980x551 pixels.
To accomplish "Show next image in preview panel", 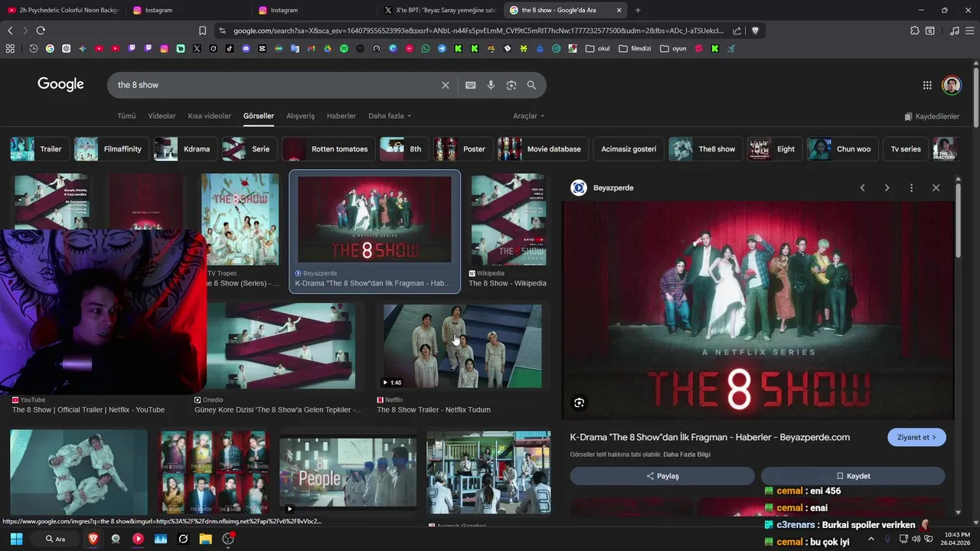I will (887, 187).
